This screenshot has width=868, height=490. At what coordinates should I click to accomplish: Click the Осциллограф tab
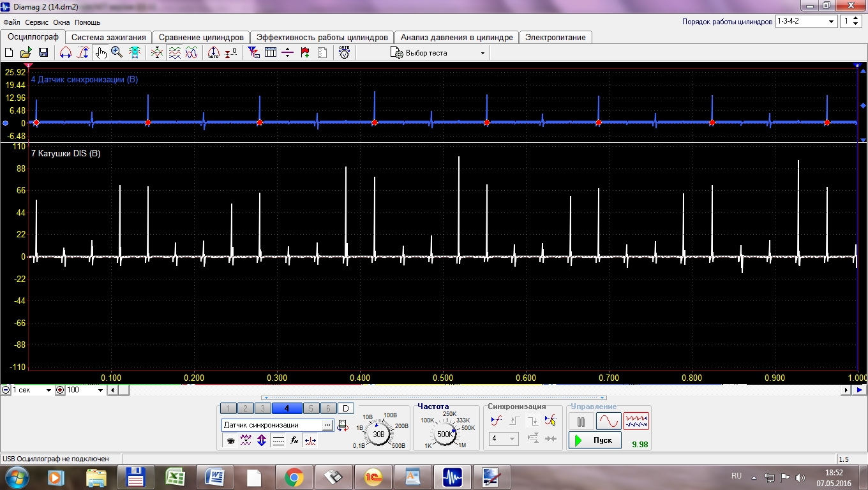(x=33, y=36)
